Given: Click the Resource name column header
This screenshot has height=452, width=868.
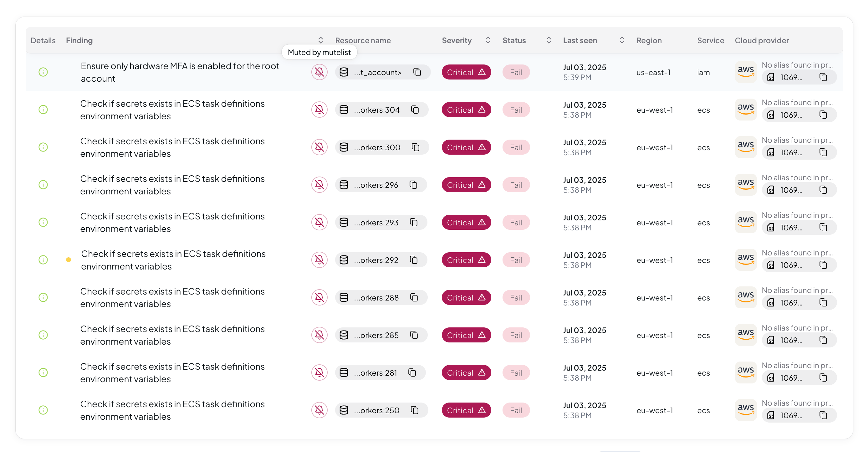Looking at the screenshot, I should 363,40.
